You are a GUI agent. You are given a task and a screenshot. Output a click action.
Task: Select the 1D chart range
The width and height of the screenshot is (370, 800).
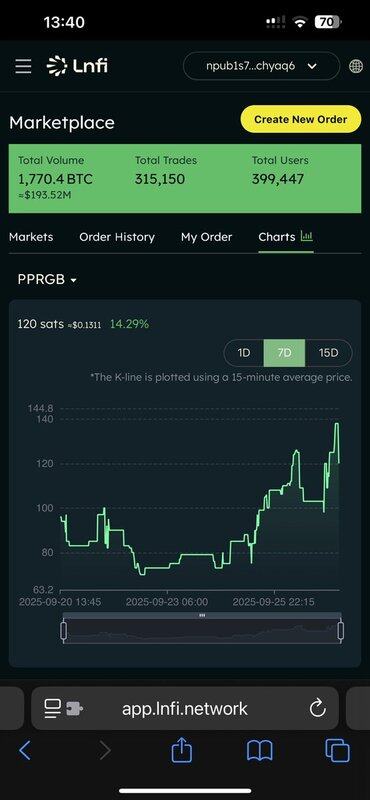click(244, 353)
